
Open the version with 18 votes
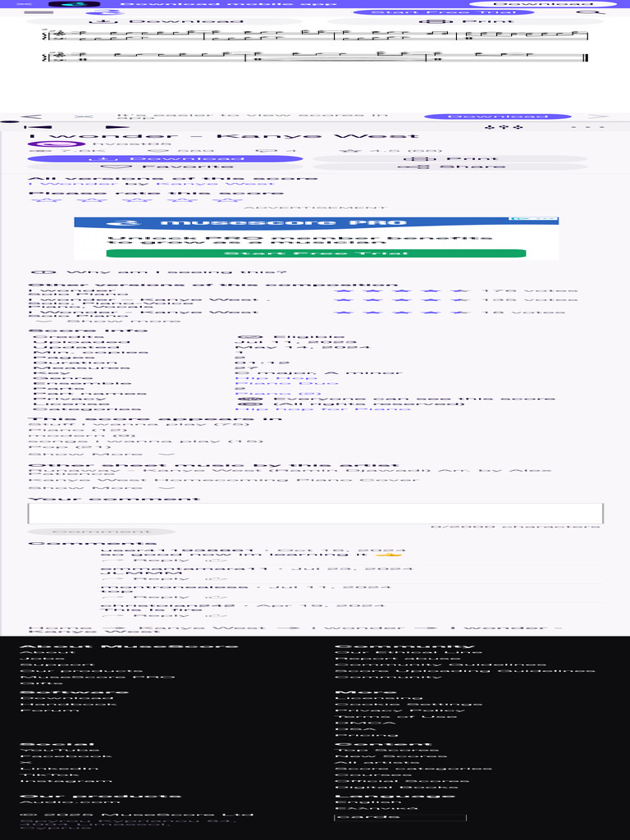coord(143,312)
